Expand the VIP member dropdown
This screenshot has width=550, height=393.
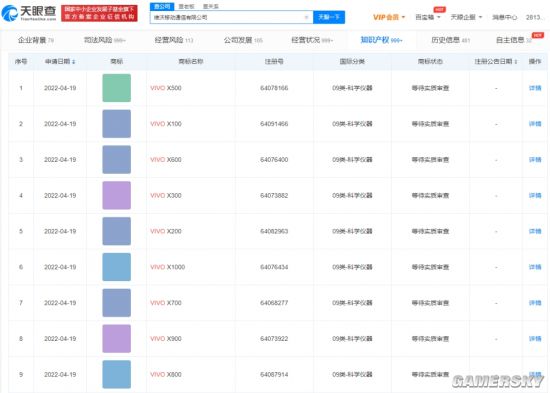pyautogui.click(x=389, y=17)
